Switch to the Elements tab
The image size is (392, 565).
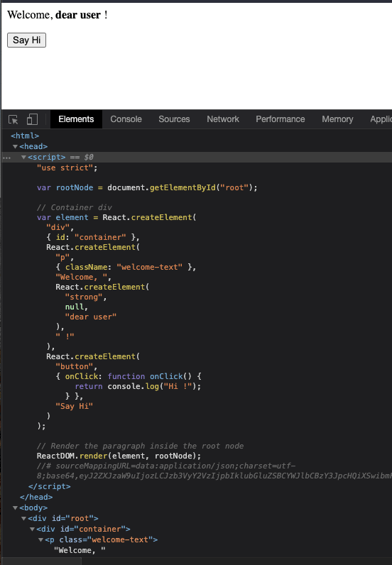click(76, 119)
